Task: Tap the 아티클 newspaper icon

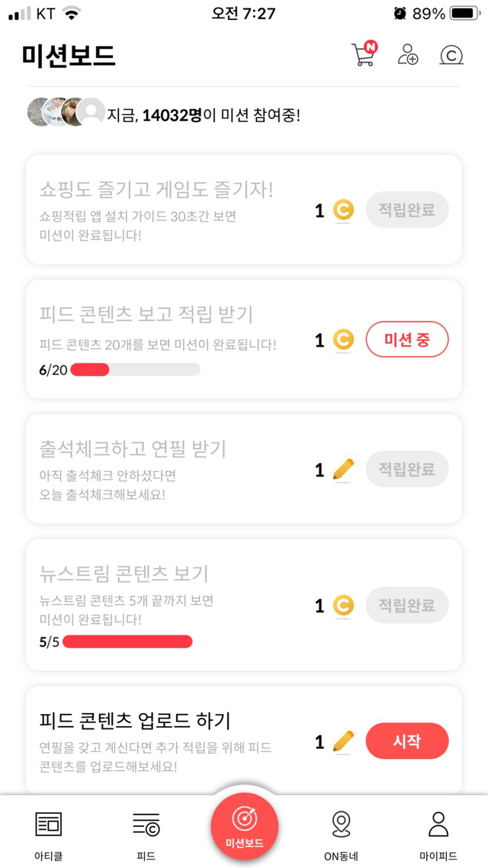Action: click(x=49, y=824)
